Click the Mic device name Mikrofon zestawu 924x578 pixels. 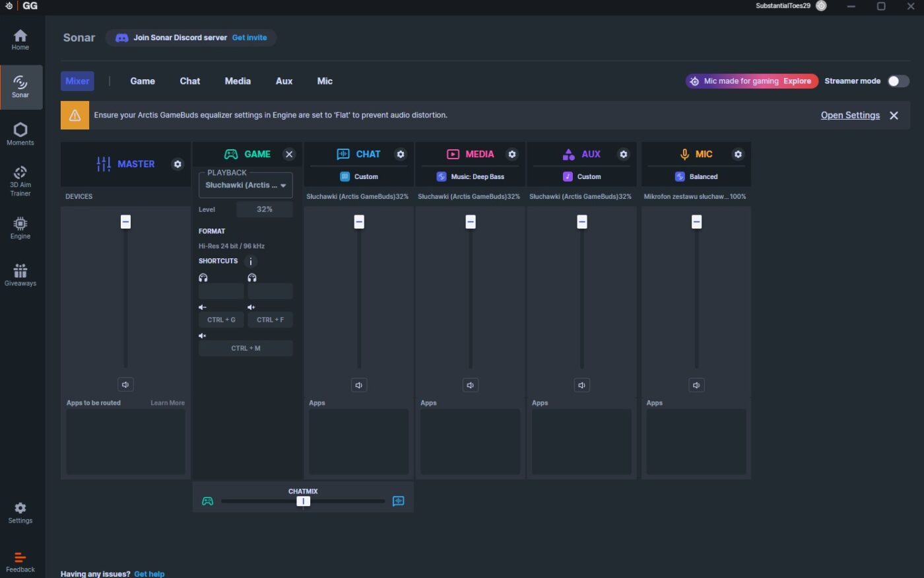[686, 197]
